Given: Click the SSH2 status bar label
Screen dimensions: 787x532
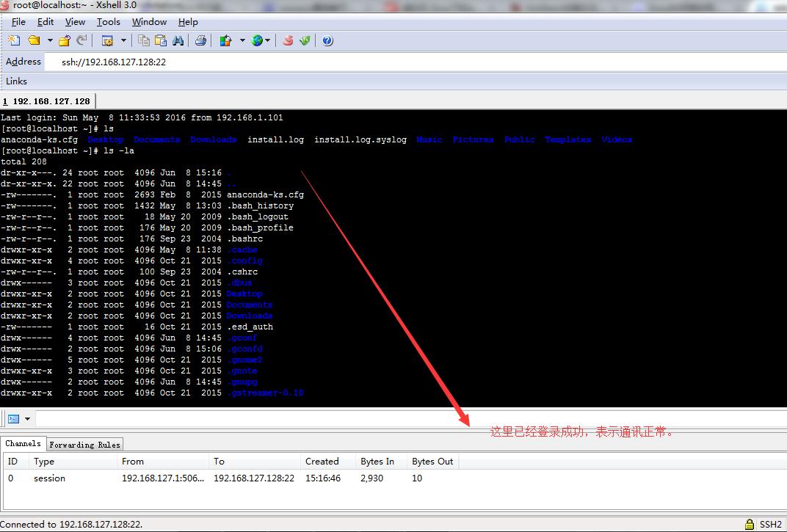Looking at the screenshot, I should pos(770,525).
